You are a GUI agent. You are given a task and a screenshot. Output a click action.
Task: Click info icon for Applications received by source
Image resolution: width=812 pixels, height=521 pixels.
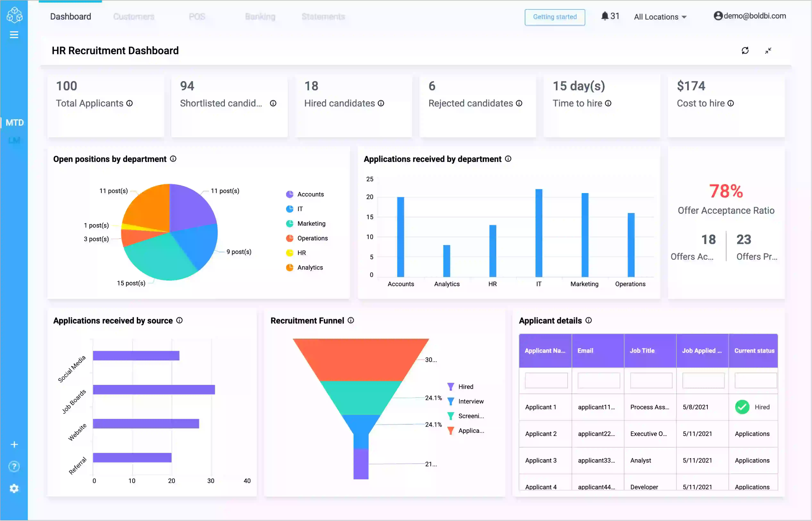point(180,321)
